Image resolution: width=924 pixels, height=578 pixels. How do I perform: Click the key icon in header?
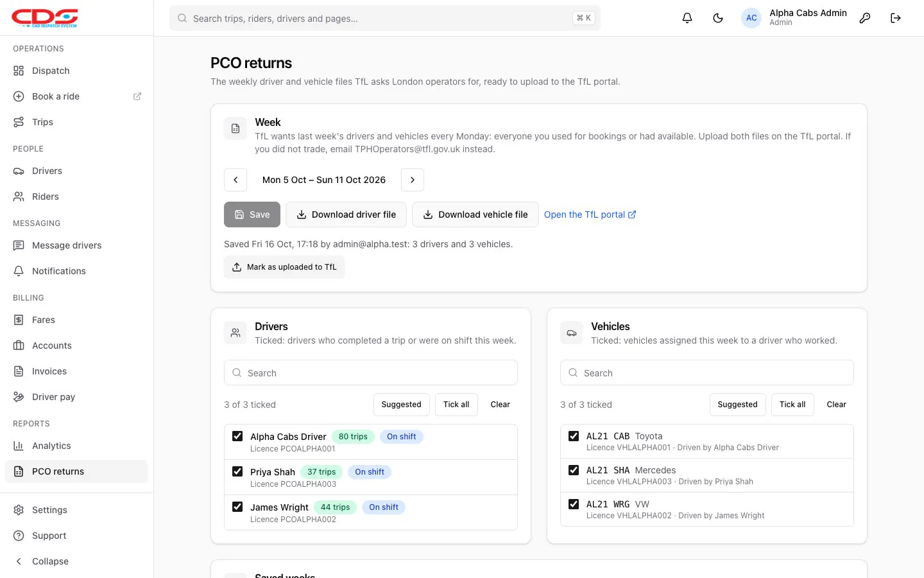865,18
